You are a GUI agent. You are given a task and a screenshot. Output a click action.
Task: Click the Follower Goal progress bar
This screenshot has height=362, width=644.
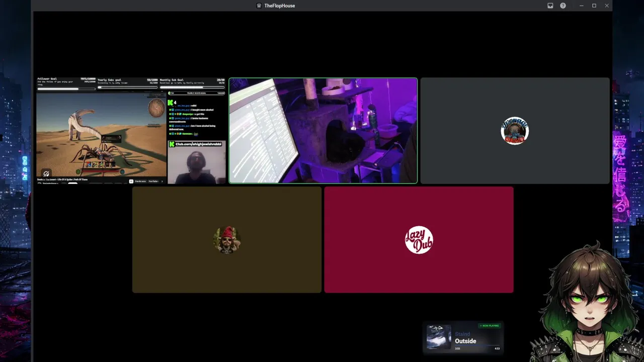66,88
